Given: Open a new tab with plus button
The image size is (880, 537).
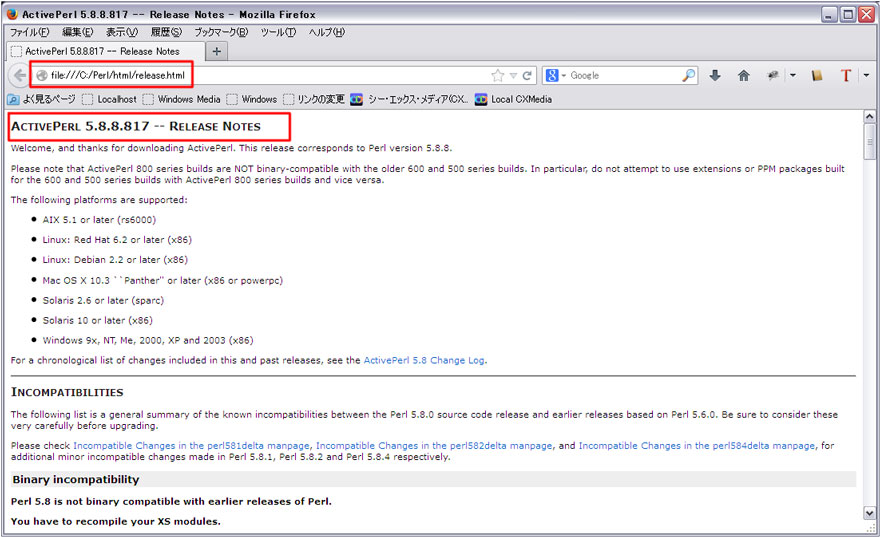Looking at the screenshot, I should pos(217,52).
